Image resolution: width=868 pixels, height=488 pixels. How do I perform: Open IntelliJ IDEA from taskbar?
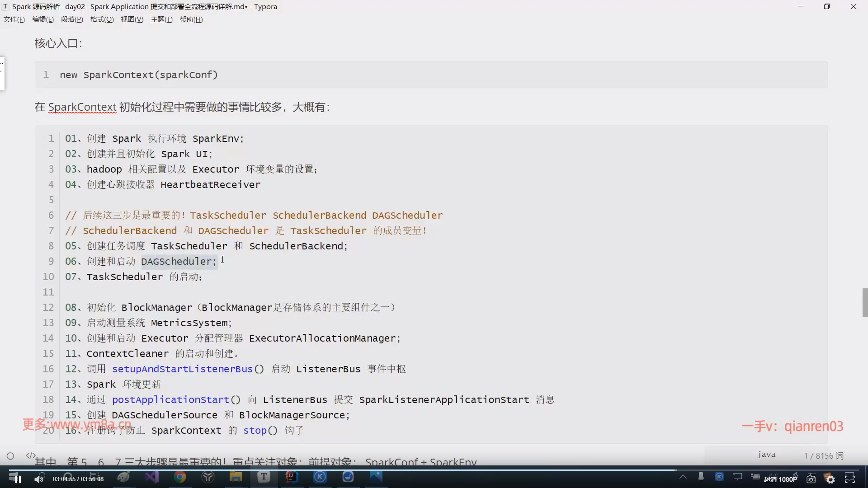[x=292, y=477]
